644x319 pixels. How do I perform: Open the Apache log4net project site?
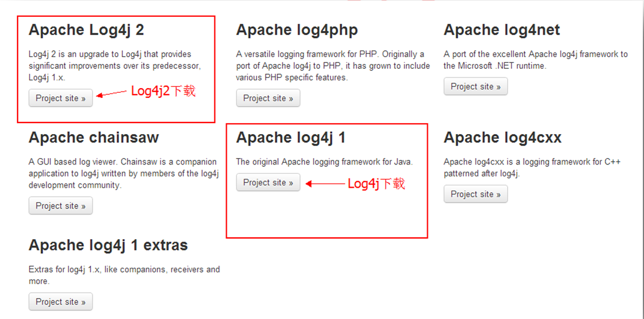coord(476,86)
